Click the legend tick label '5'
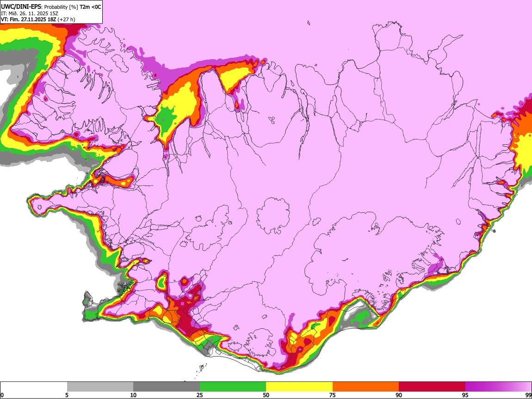This screenshot has height=399, width=532. point(67,395)
